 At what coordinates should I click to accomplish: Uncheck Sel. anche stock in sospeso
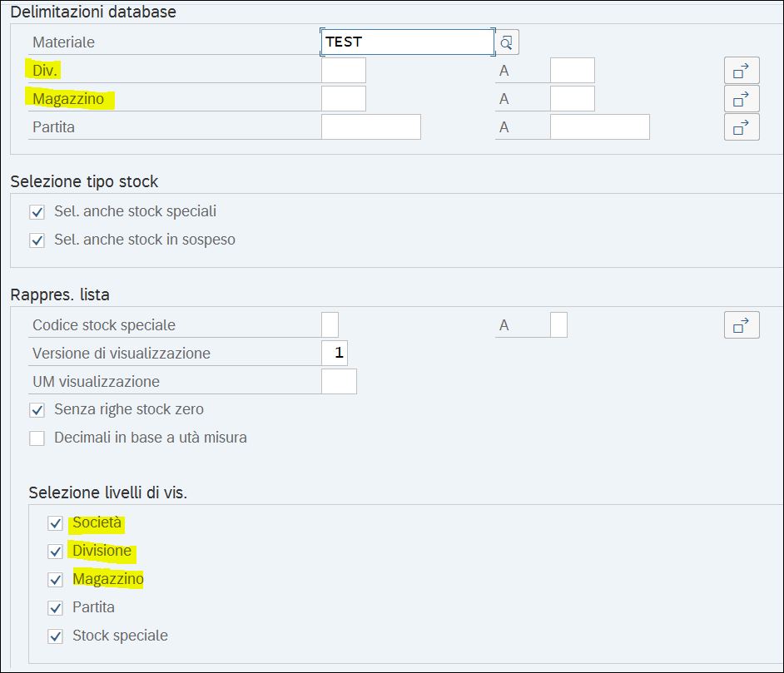tap(37, 240)
